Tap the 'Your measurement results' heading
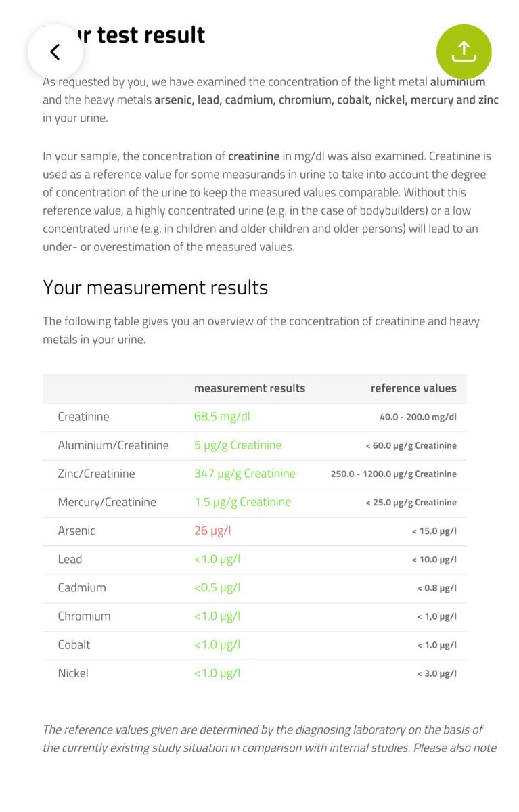The image size is (519, 812). point(155,288)
